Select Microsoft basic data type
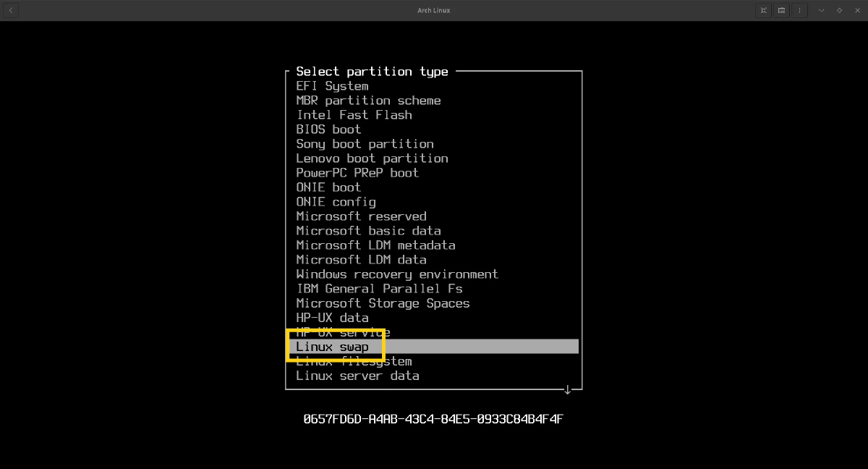 [x=368, y=231]
